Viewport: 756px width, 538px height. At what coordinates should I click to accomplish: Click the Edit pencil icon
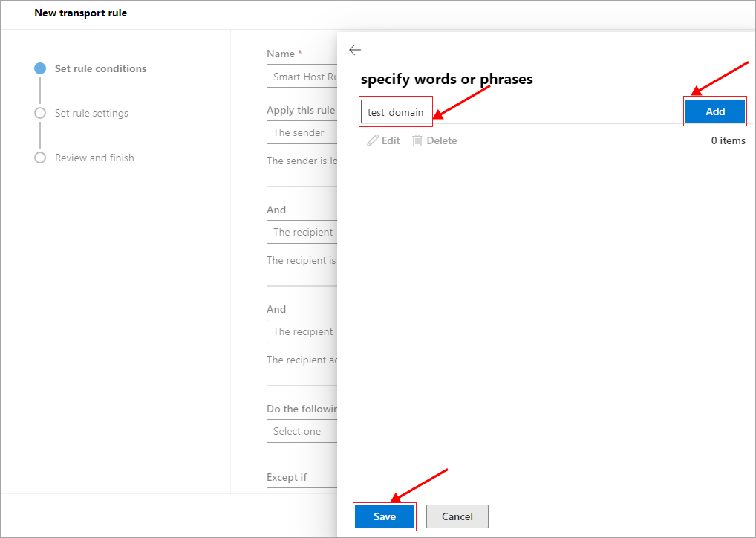pos(373,140)
